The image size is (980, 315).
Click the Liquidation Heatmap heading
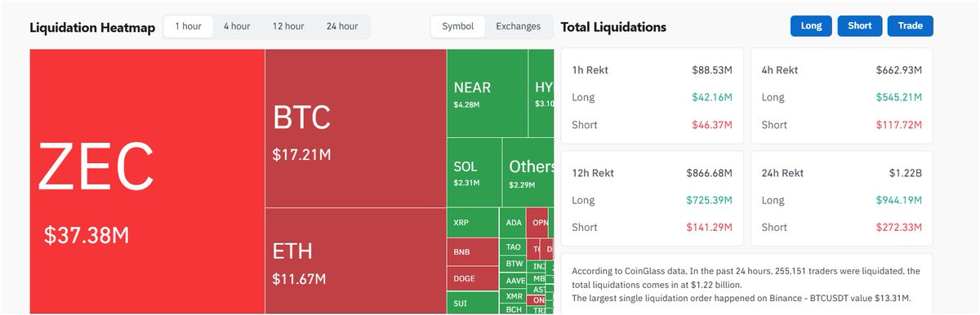click(92, 27)
